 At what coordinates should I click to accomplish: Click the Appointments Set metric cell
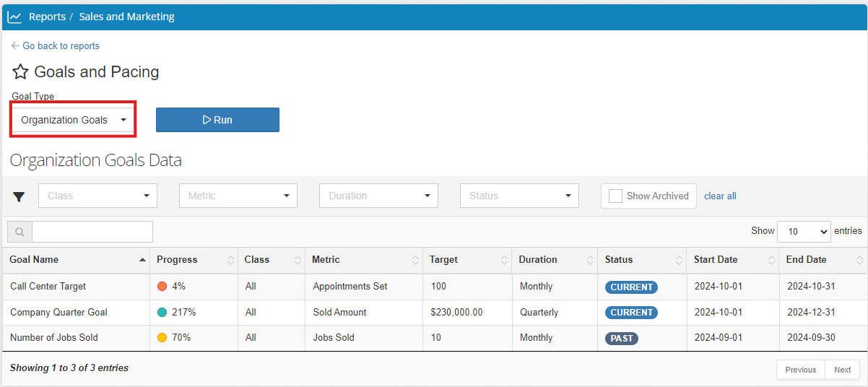coord(350,287)
